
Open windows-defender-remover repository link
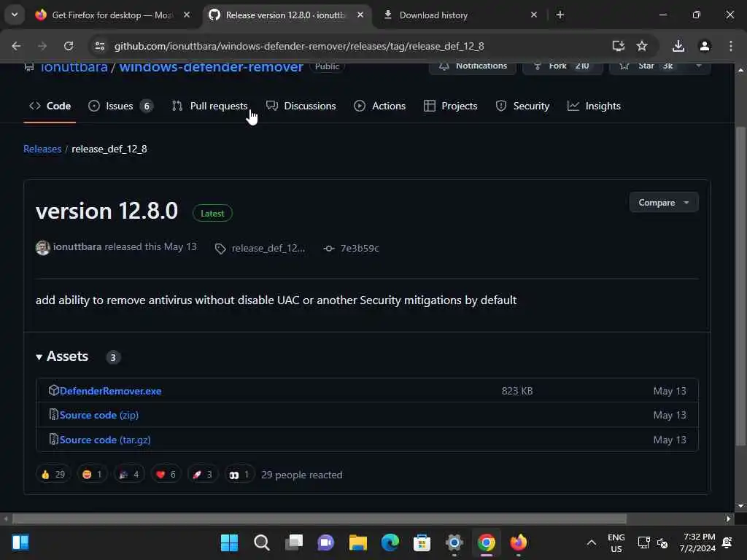coord(211,67)
